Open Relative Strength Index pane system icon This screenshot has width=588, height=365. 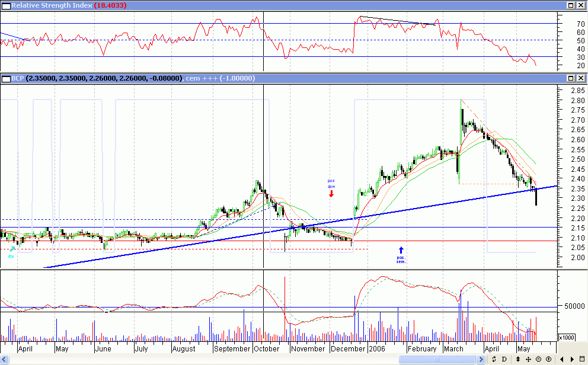pos(6,5)
